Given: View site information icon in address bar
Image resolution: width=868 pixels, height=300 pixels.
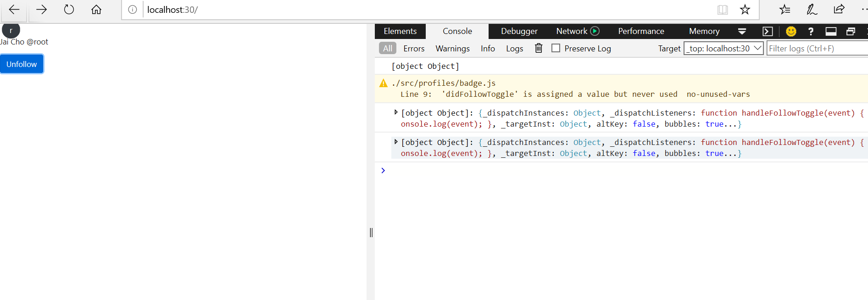Looking at the screenshot, I should click(133, 10).
